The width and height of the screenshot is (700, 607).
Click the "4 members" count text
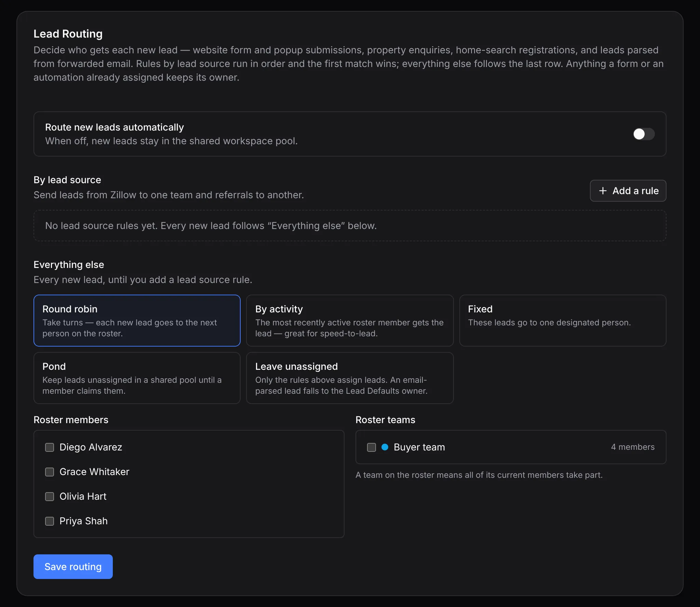pos(633,447)
